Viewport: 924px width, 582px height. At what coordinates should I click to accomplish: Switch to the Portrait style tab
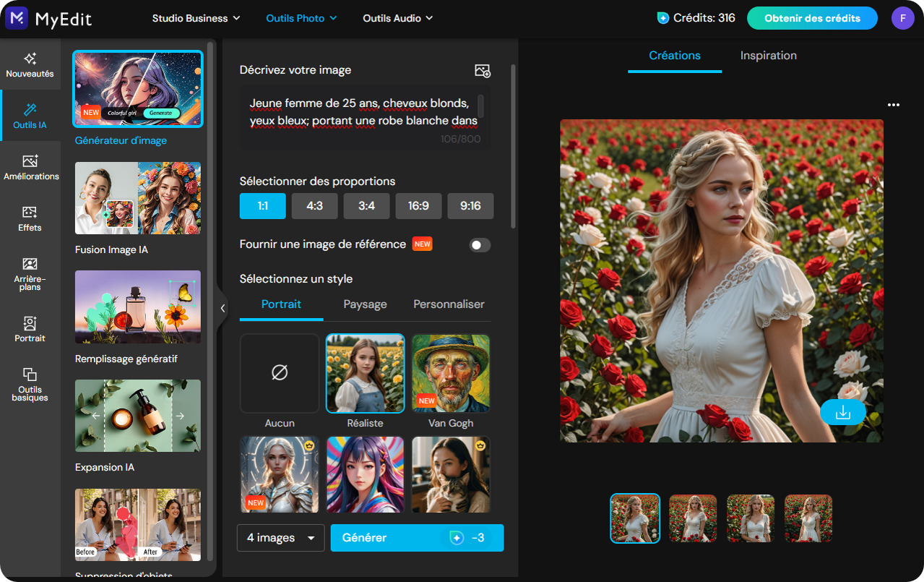pyautogui.click(x=281, y=304)
